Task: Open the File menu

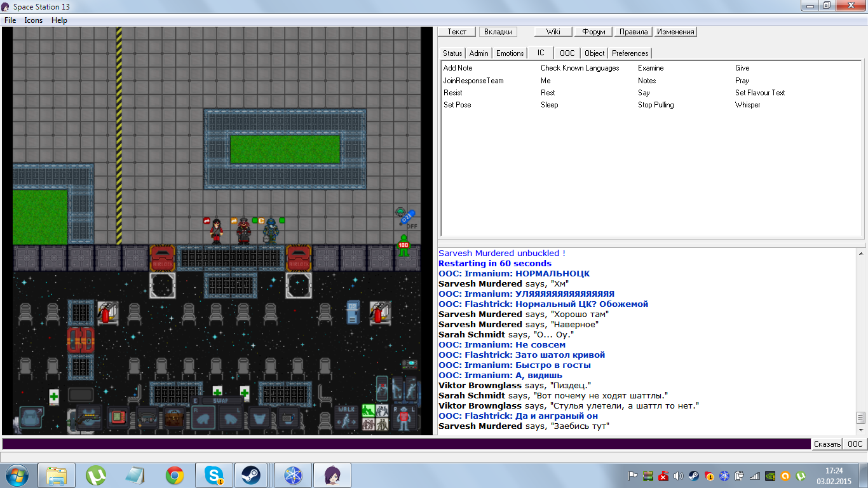Action: (x=10, y=20)
